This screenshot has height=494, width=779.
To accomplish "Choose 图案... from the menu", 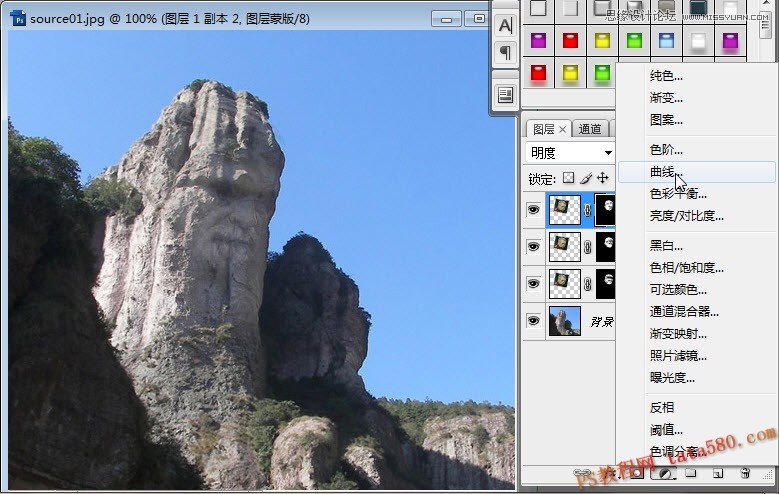I will [666, 120].
